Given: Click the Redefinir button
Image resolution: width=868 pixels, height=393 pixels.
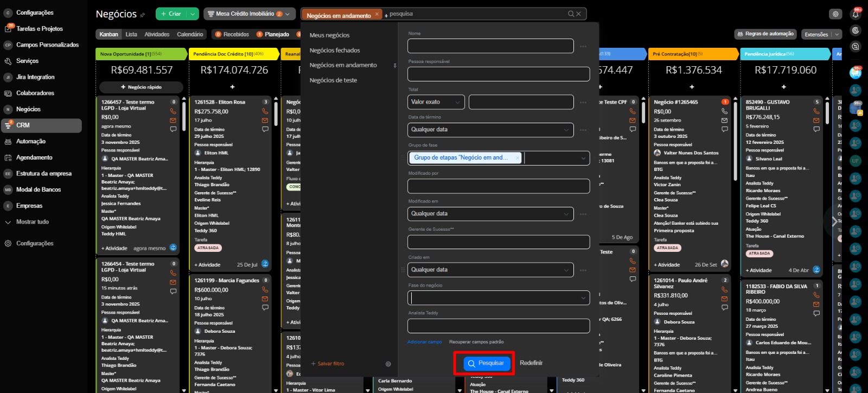Looking at the screenshot, I should (x=531, y=363).
